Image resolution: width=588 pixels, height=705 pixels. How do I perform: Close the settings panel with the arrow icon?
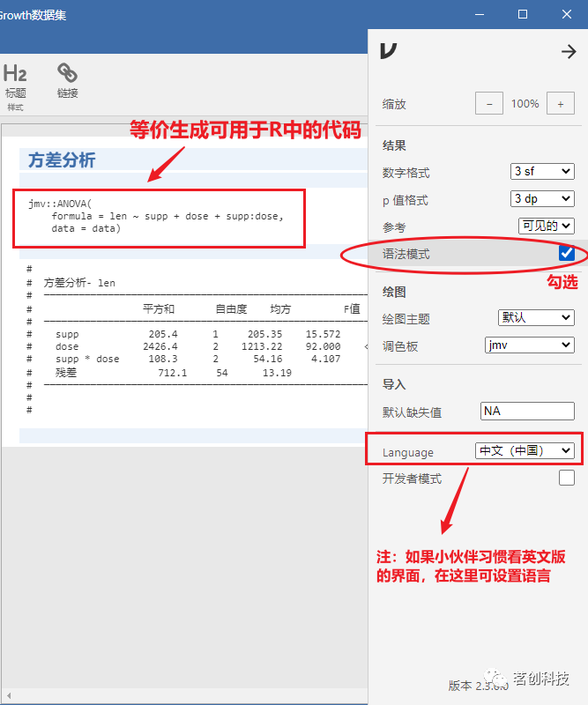tap(569, 51)
